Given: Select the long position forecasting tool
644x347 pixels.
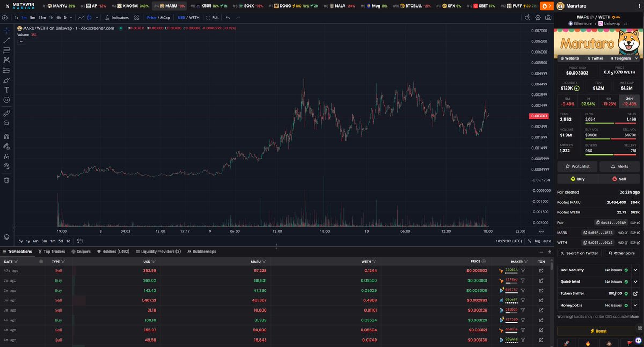Looking at the screenshot, I should (x=6, y=70).
